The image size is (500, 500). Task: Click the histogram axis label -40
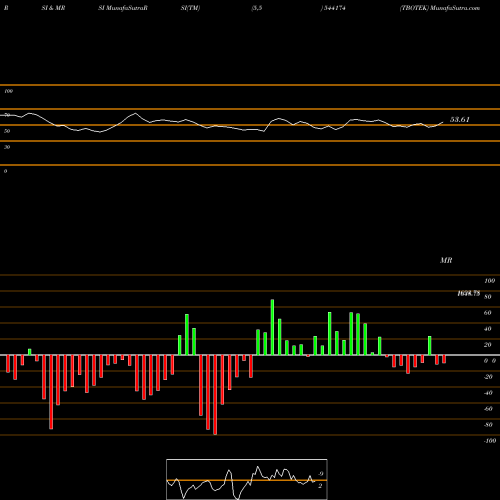(x=488, y=393)
